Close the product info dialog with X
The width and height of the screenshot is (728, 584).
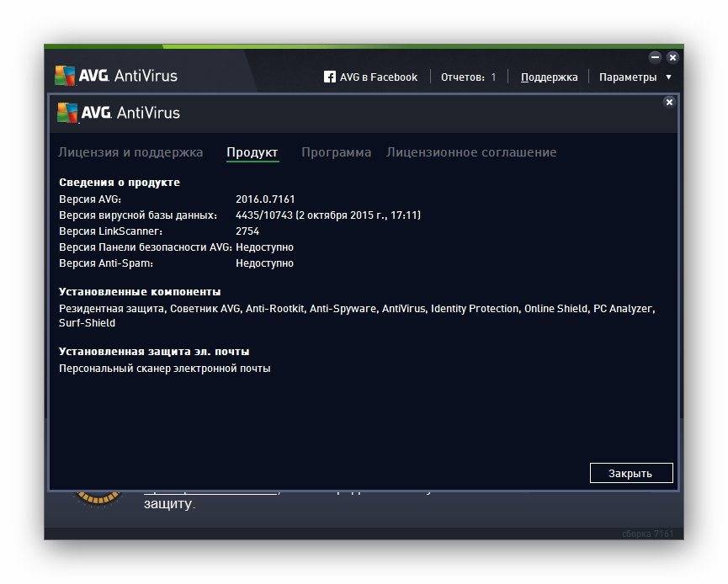point(669,102)
